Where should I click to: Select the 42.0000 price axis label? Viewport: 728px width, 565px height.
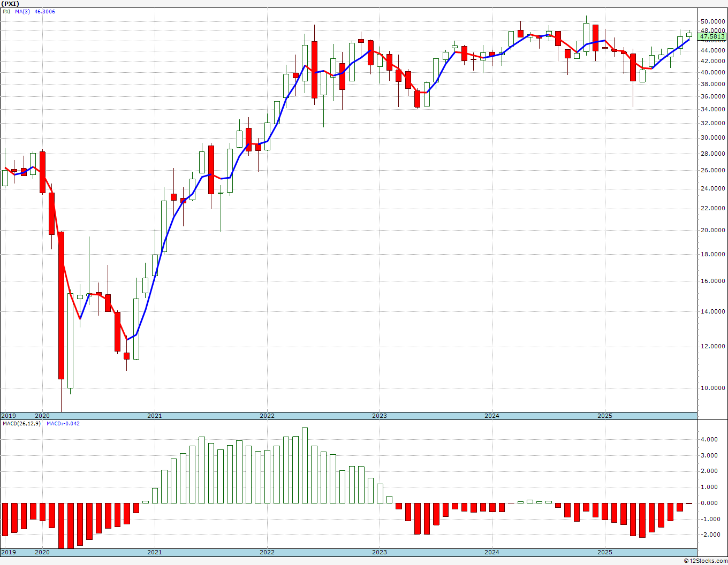click(712, 61)
